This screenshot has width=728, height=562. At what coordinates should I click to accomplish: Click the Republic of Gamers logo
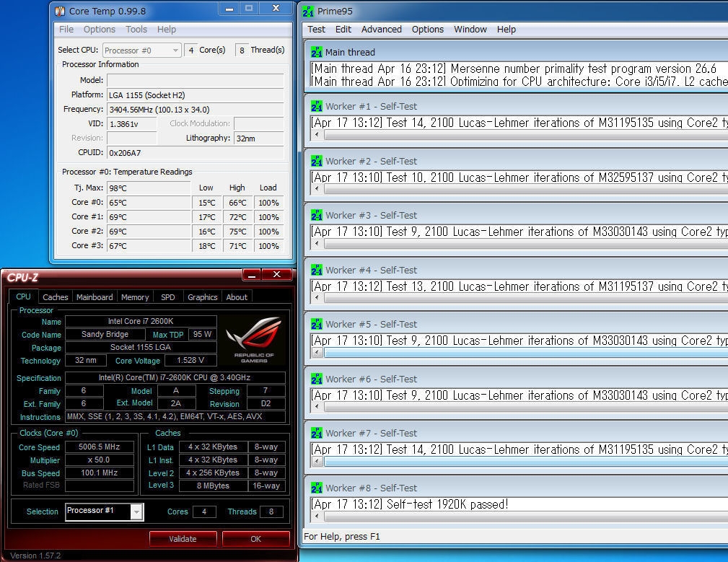click(253, 339)
